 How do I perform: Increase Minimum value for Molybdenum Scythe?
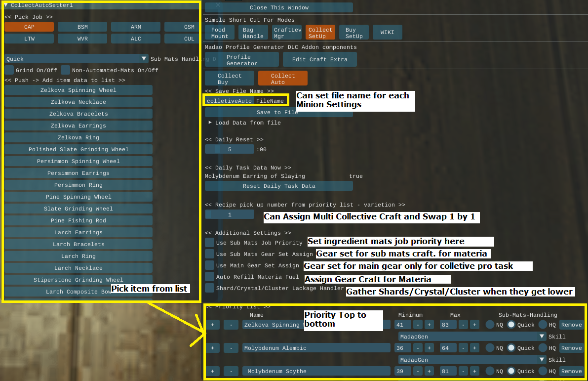point(430,371)
